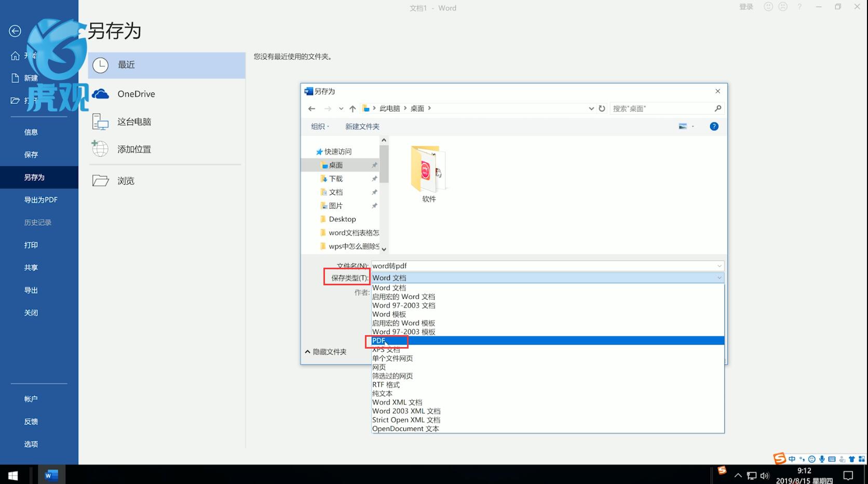Click the file name field word转pdf
Image resolution: width=868 pixels, height=484 pixels.
pyautogui.click(x=548, y=266)
